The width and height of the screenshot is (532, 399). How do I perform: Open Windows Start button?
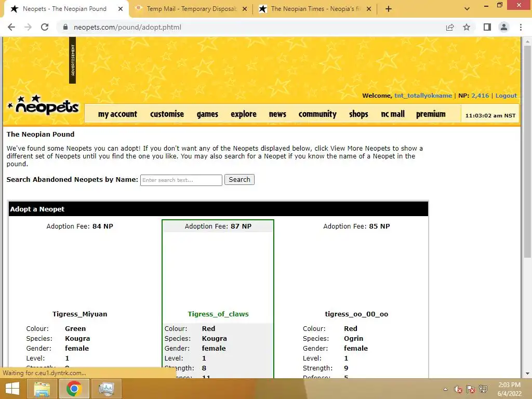(12, 389)
